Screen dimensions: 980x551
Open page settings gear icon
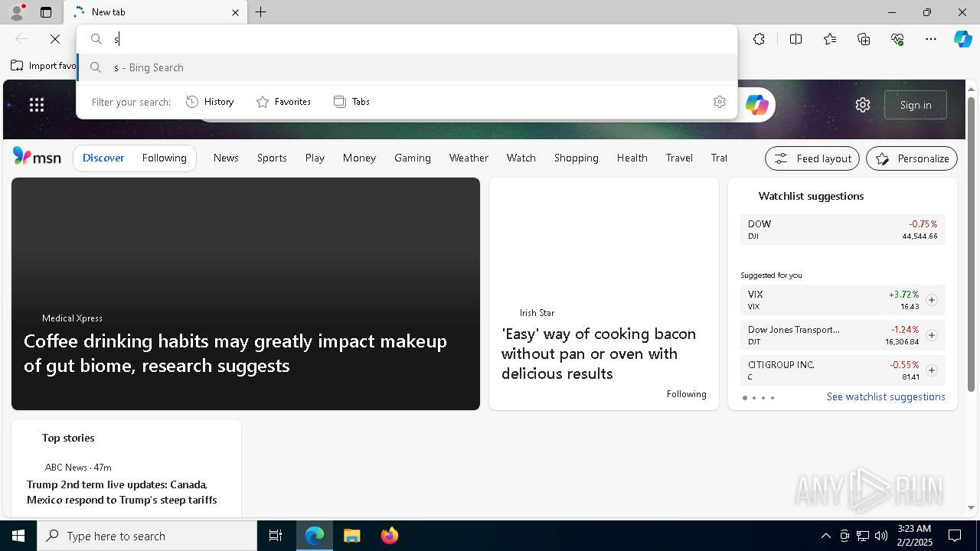[863, 105]
